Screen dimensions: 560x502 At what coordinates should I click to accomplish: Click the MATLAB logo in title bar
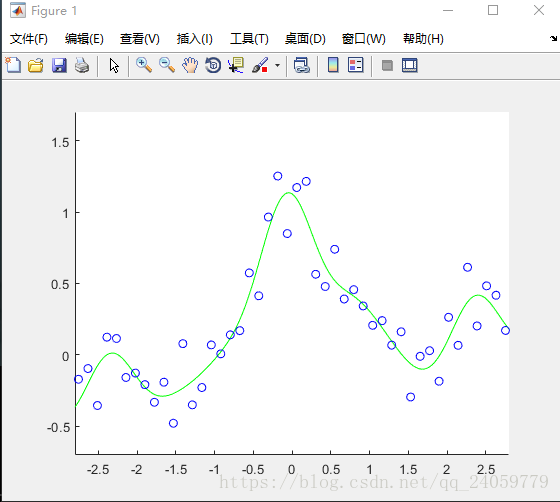[x=18, y=10]
